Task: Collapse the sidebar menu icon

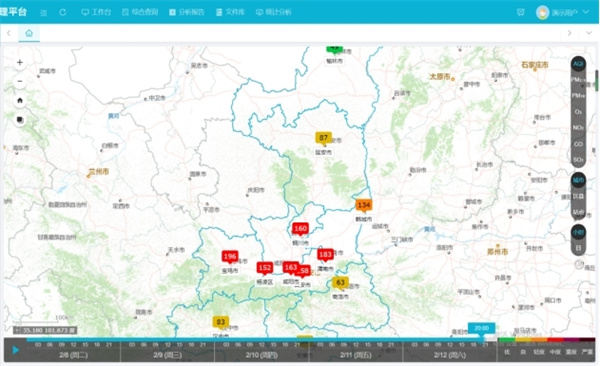Action: [44, 13]
